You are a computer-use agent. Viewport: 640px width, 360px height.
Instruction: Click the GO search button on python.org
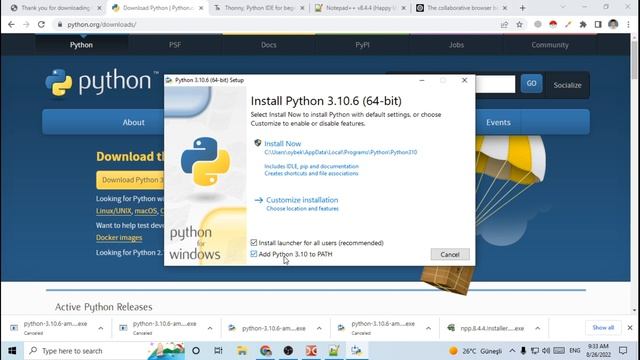tap(531, 83)
